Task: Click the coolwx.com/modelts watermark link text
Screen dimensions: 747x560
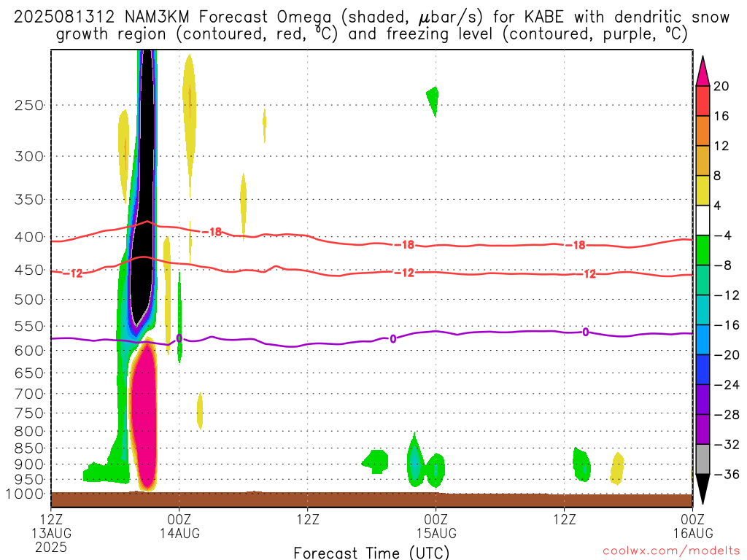Action: pos(671,551)
